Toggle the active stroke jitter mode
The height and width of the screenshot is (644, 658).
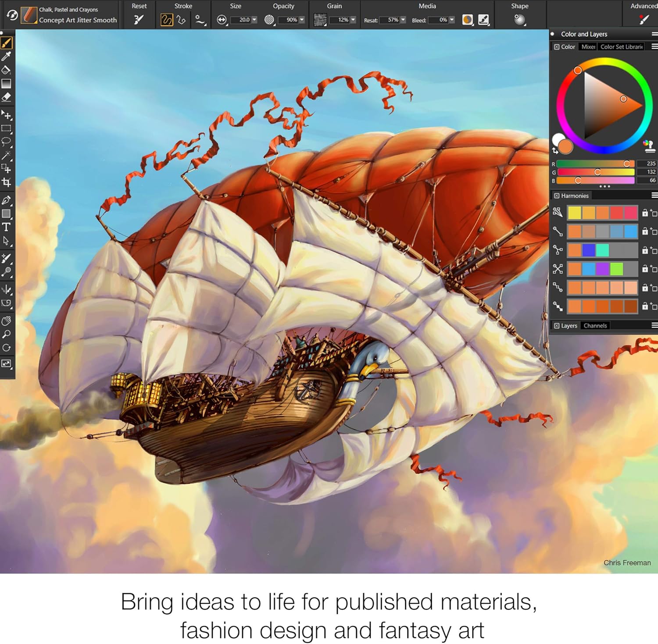(166, 19)
